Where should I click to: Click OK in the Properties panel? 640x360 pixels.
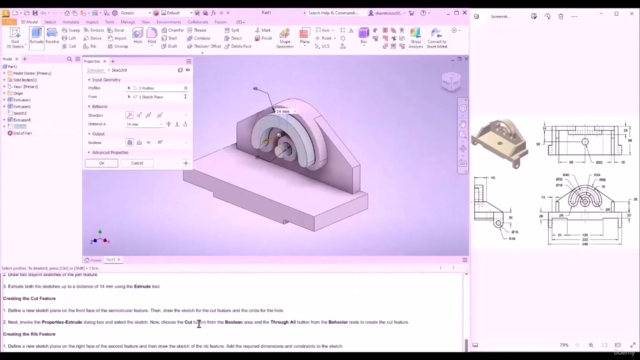point(102,163)
